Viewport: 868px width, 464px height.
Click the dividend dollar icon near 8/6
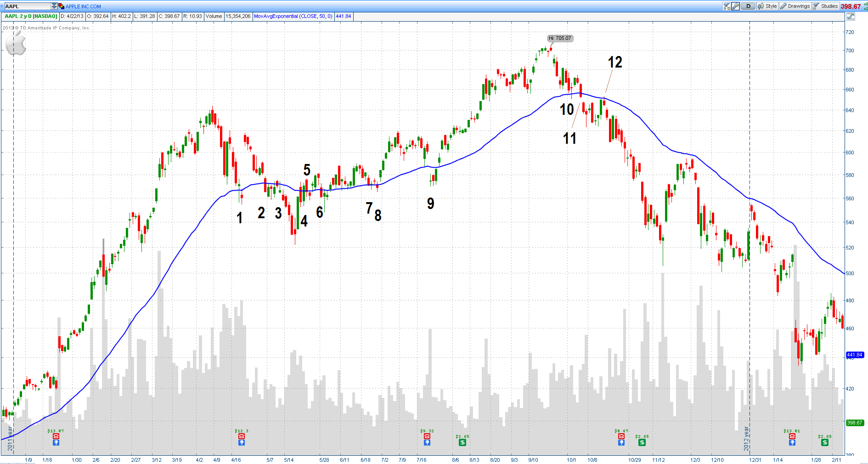462,442
